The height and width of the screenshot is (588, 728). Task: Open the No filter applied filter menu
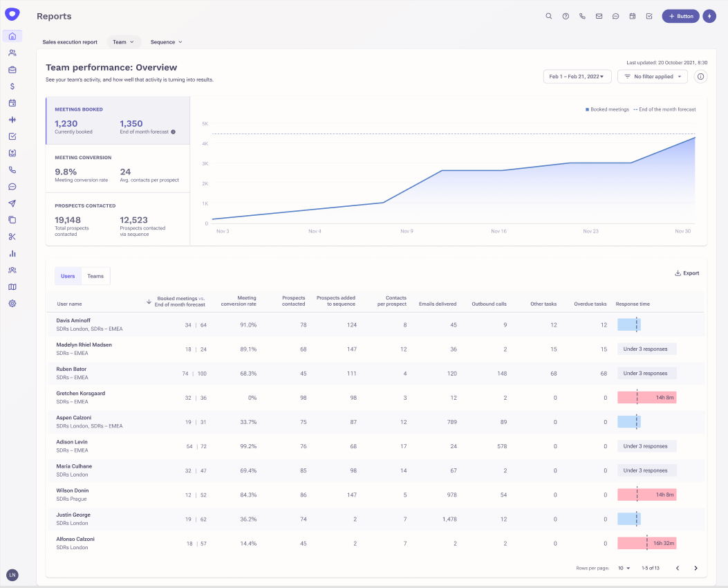point(652,76)
